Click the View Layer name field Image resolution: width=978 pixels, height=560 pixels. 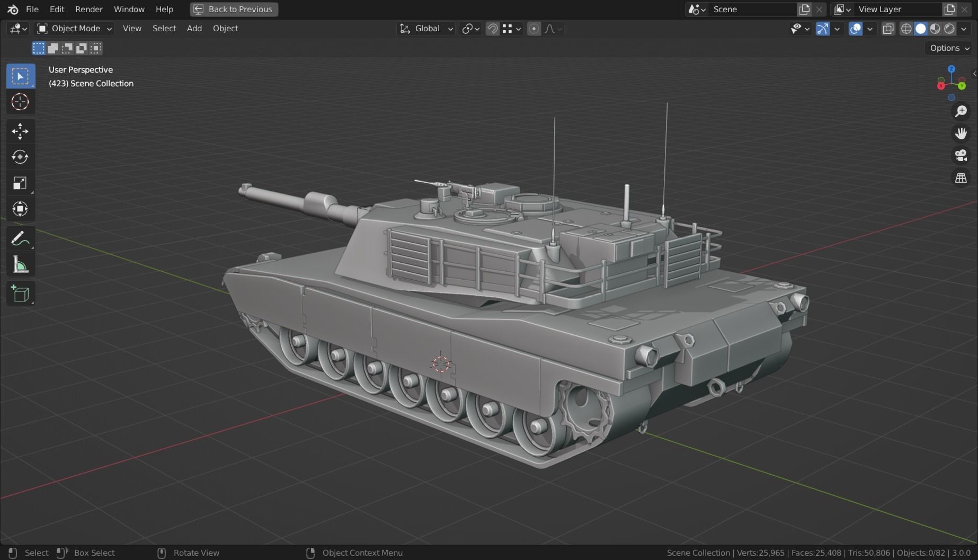point(898,9)
